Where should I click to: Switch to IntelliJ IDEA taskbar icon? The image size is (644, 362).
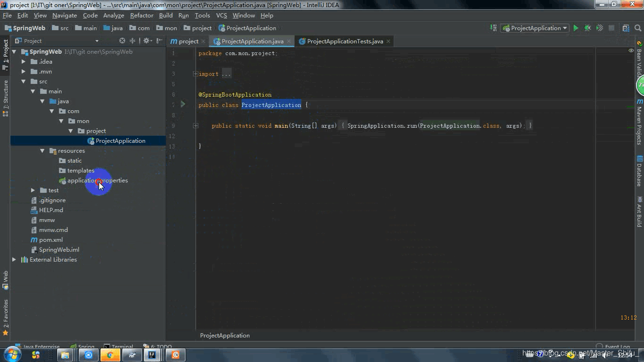pos(152,355)
